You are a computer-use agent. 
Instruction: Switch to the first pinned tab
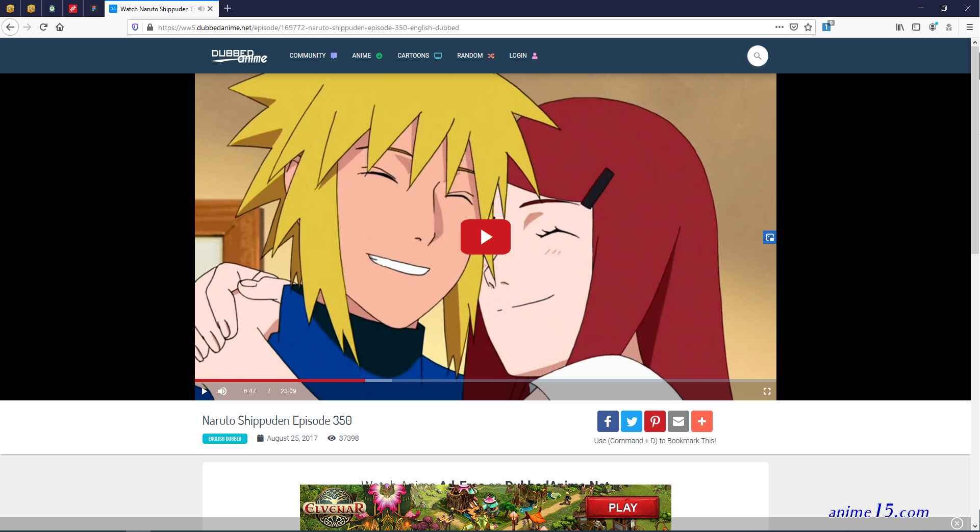pyautogui.click(x=10, y=9)
